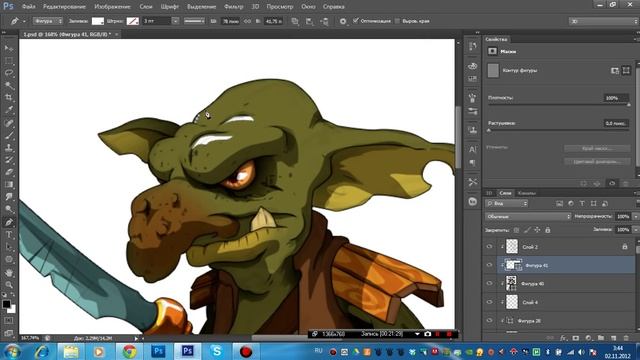Hide layer Фигура 41 via eye icon
640x360 pixels.
[489, 265]
